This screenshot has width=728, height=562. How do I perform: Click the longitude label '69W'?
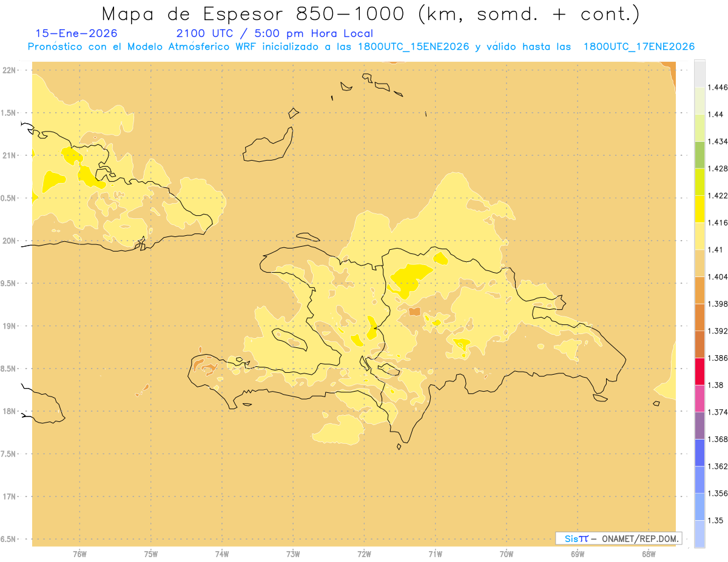578,554
